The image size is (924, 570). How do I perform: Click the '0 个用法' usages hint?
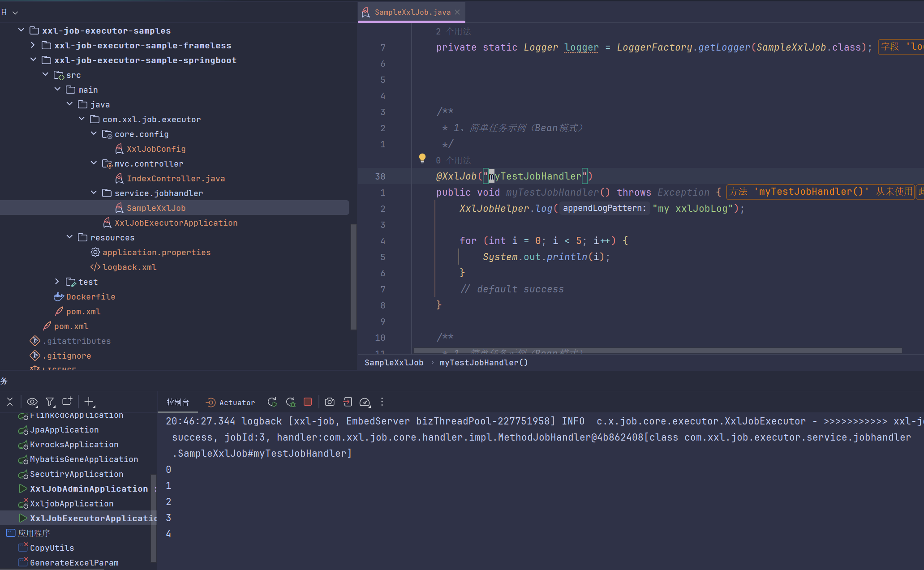coord(453,160)
